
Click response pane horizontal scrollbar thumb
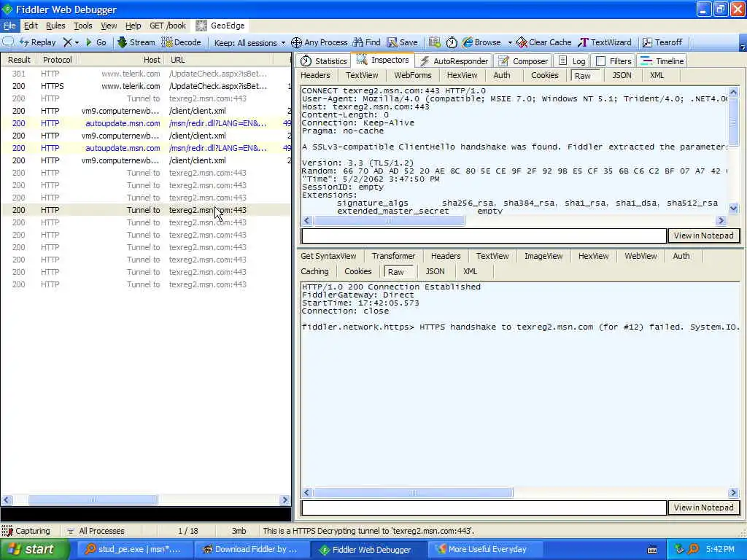414,492
